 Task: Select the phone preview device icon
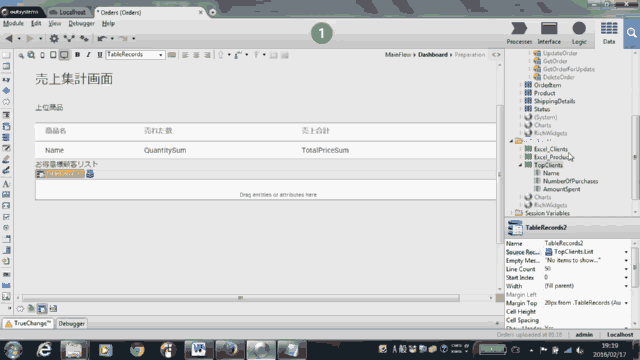tap(42, 55)
